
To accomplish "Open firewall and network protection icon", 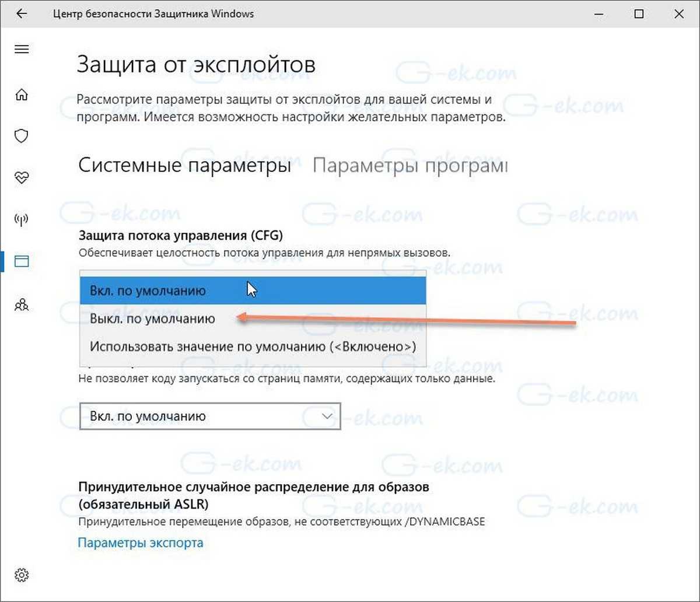I will click(x=22, y=219).
